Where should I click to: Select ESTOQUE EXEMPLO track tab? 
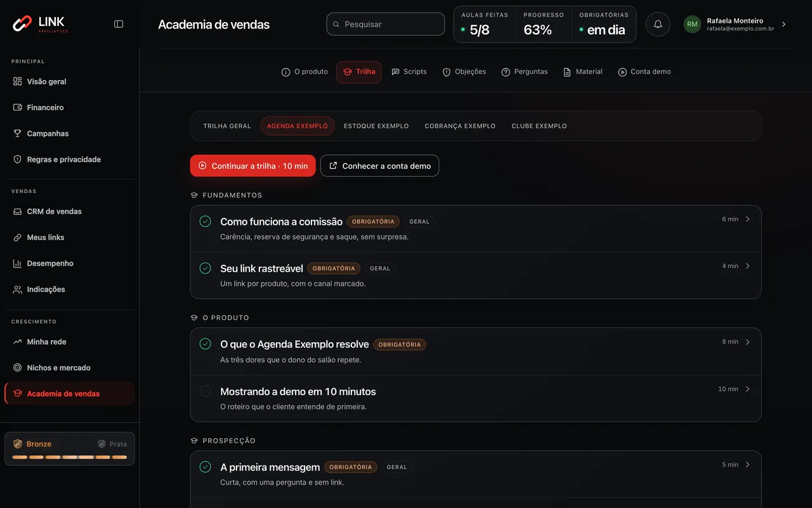(376, 126)
